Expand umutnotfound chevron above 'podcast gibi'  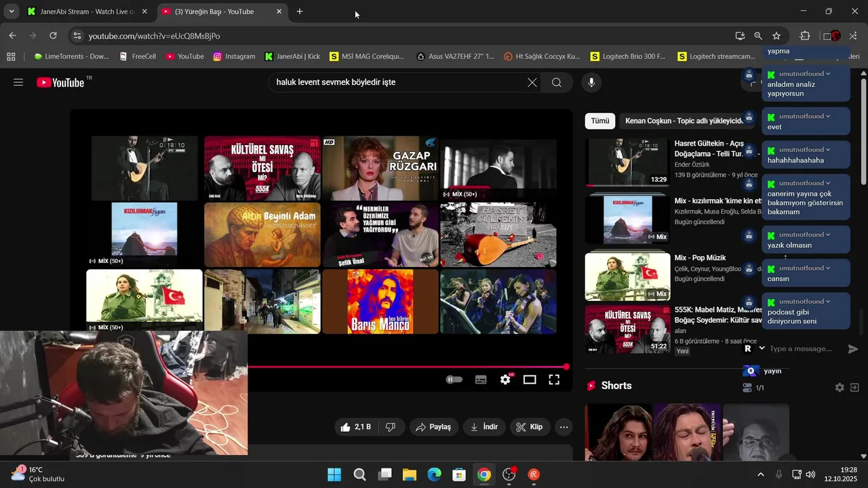point(828,301)
